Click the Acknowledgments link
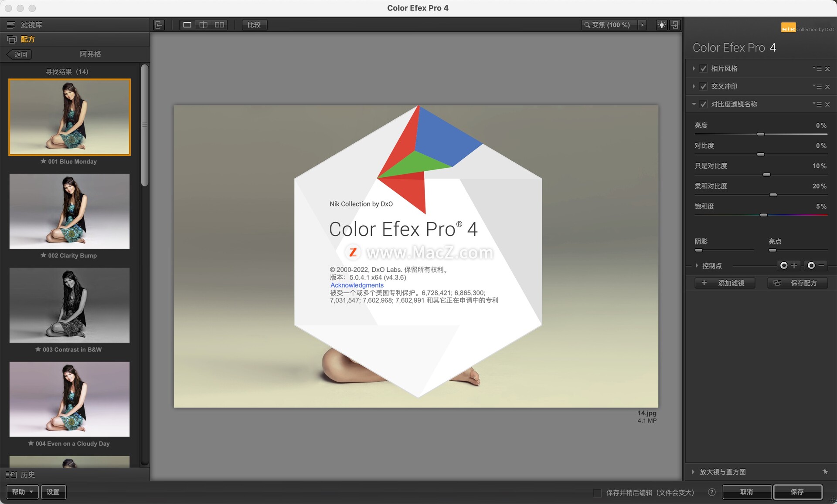Image resolution: width=837 pixels, height=504 pixels. pyautogui.click(x=357, y=285)
